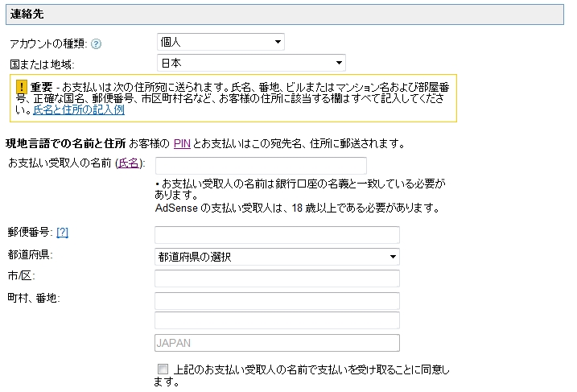The image size is (577, 392).
Task: Follow the PIN link
Action: [x=182, y=143]
